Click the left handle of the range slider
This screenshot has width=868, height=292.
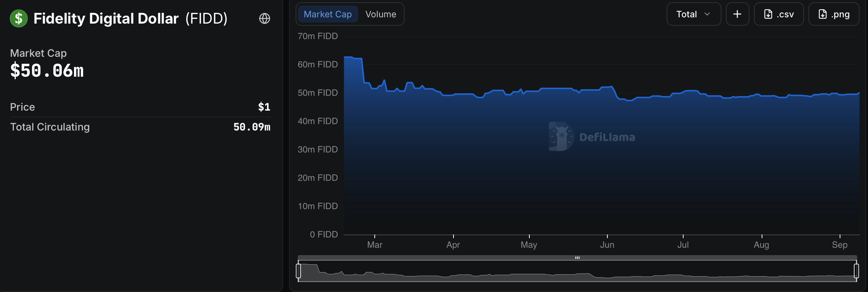299,271
